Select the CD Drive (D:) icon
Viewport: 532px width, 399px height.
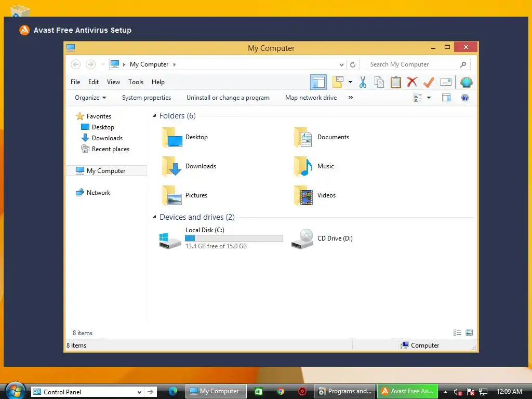click(x=302, y=238)
